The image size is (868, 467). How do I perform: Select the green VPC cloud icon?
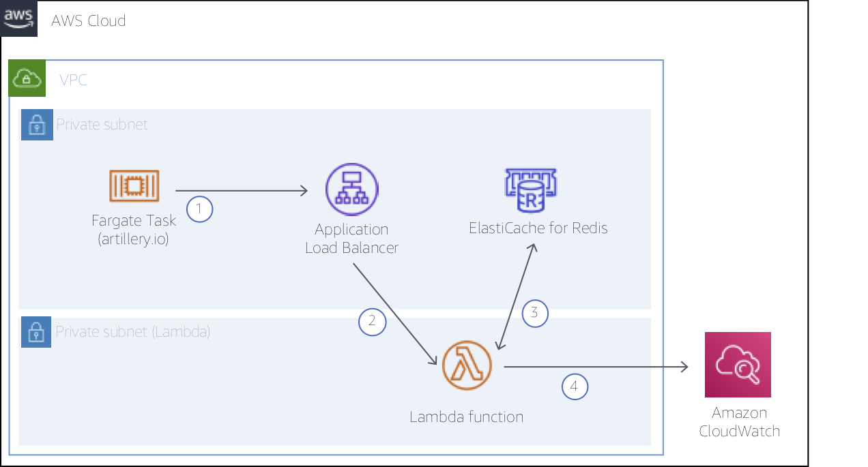pyautogui.click(x=27, y=78)
